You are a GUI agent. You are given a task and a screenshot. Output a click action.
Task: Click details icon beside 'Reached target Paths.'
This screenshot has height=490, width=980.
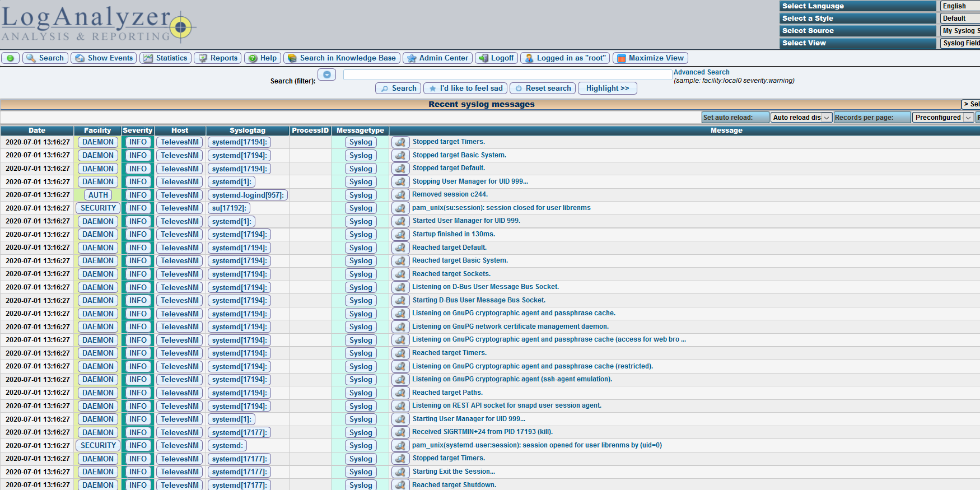pos(400,393)
